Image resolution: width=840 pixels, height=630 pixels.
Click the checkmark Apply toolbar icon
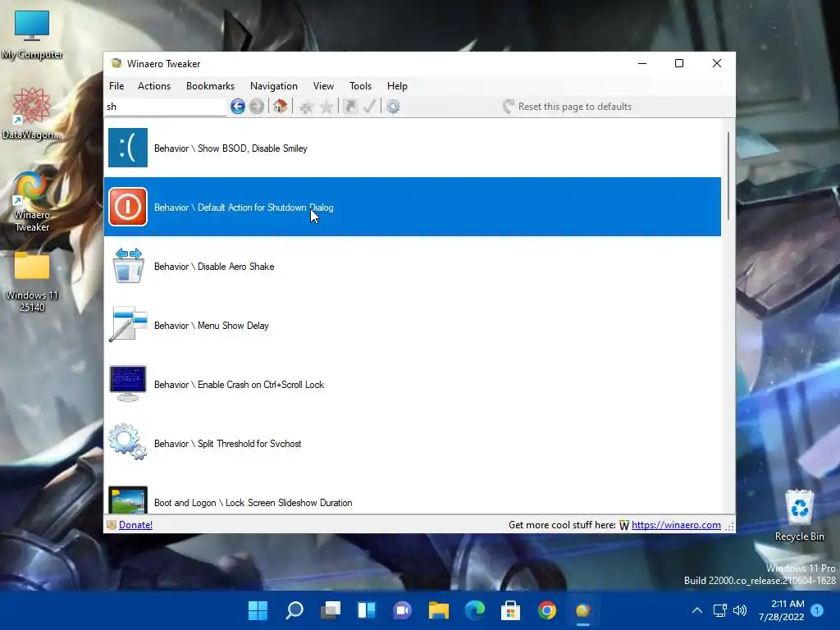(369, 107)
